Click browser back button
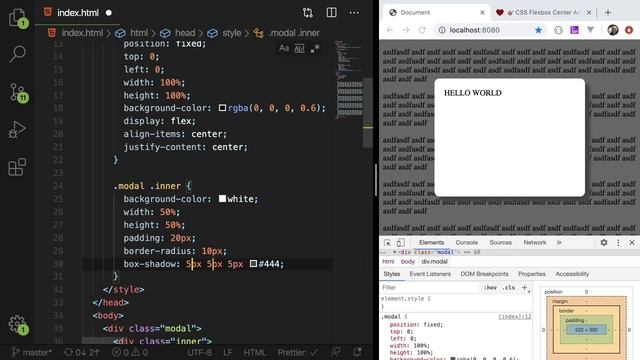The height and width of the screenshot is (360, 640). coord(390,30)
